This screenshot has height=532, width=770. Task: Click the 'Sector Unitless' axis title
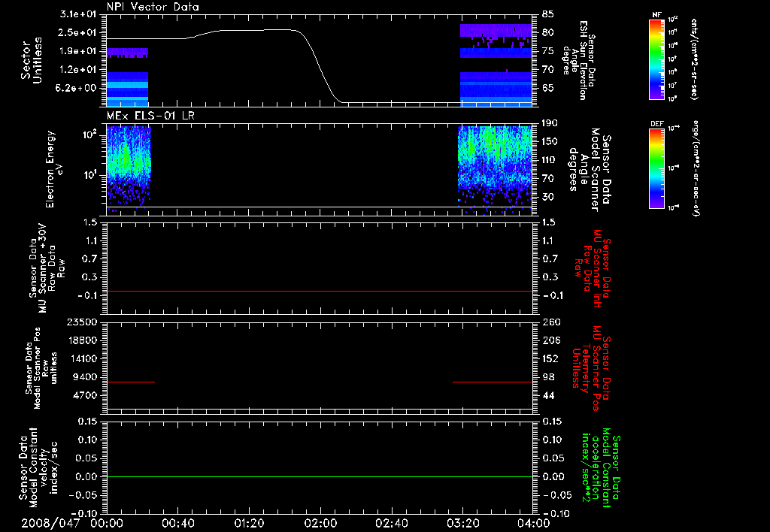point(32,60)
